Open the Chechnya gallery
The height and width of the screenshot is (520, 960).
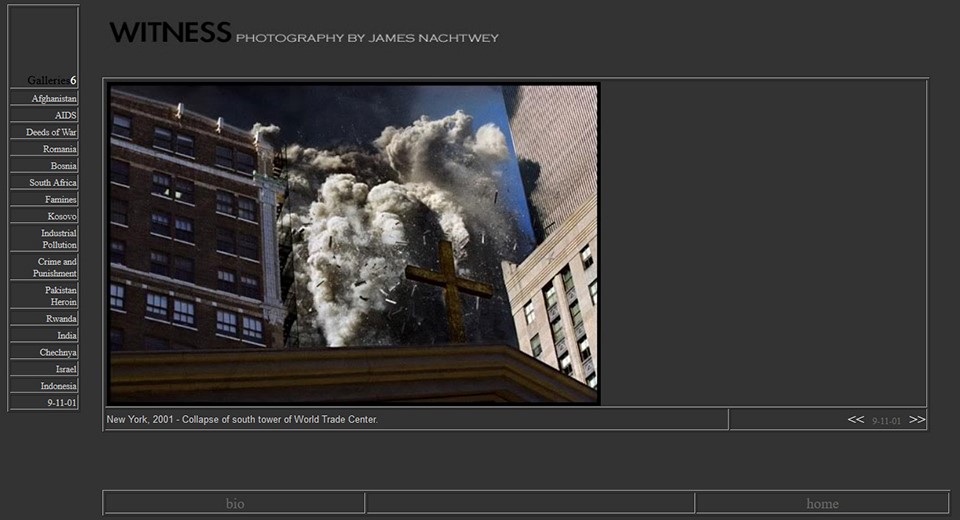[x=58, y=352]
